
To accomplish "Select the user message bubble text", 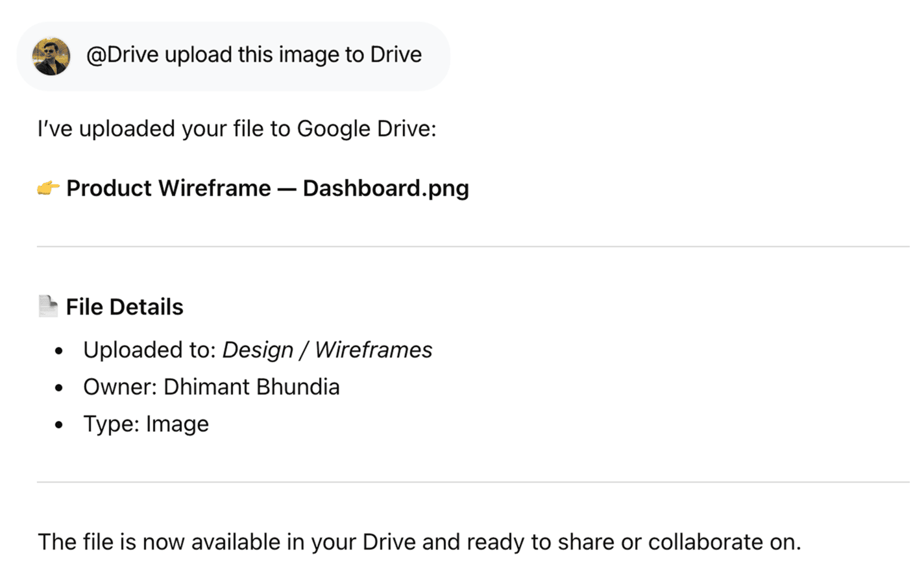I will 253,55.
